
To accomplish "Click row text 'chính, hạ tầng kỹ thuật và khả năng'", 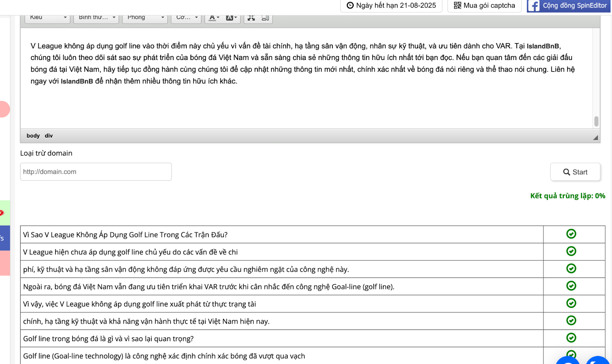I will click(146, 322).
